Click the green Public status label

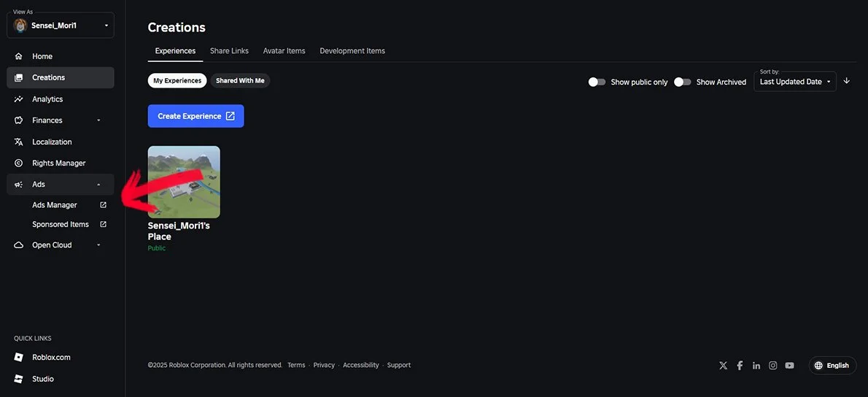coord(157,248)
